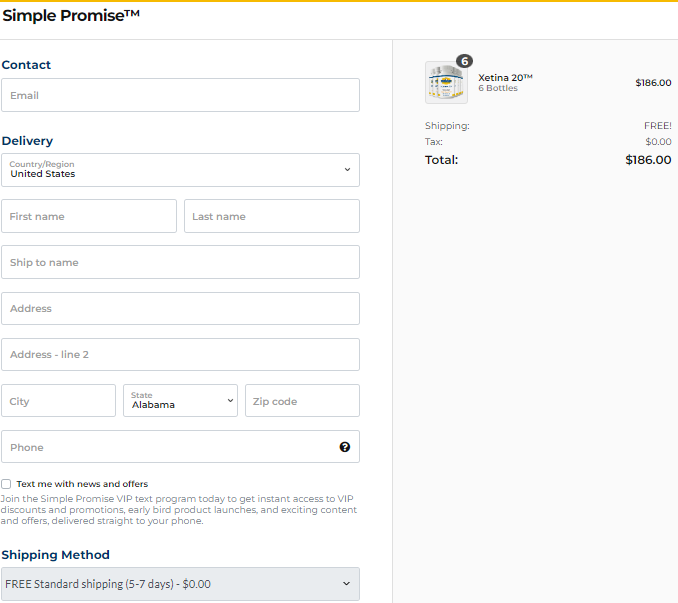This screenshot has height=603, width=678.
Task: Click into the Last name field
Action: pos(272,216)
